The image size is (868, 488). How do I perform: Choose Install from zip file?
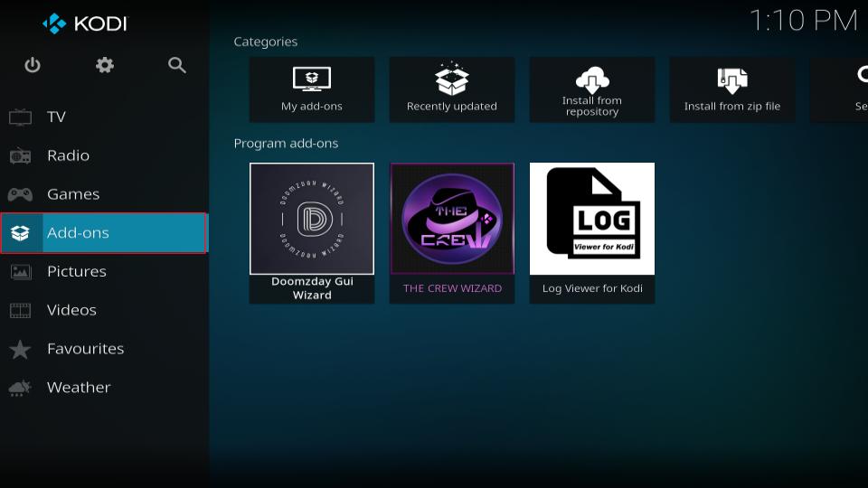click(x=731, y=89)
